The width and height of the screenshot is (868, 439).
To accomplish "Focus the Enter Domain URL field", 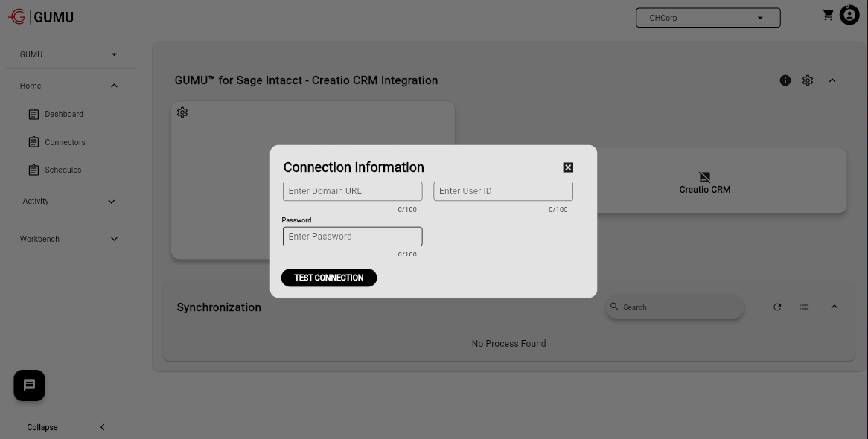I will pos(353,191).
